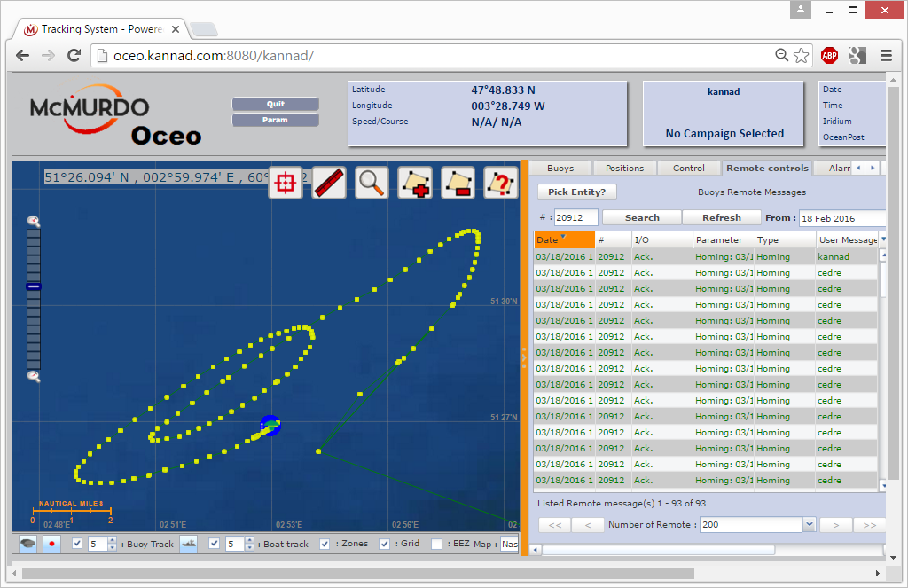The width and height of the screenshot is (908, 588).
Task: Select the red crosshair center-map tool
Action: (x=286, y=183)
